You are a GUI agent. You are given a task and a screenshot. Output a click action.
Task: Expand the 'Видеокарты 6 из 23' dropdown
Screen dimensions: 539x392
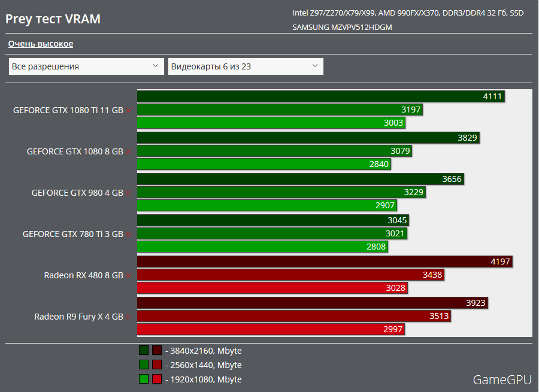point(246,66)
